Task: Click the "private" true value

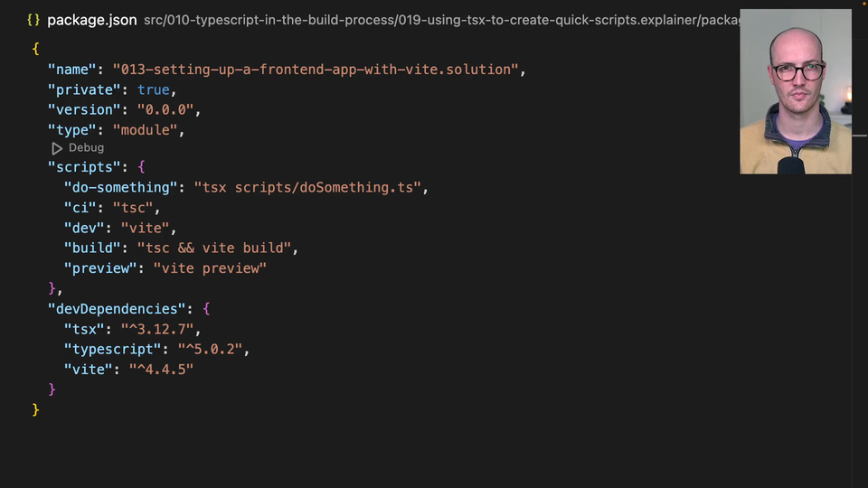Action: (x=154, y=89)
